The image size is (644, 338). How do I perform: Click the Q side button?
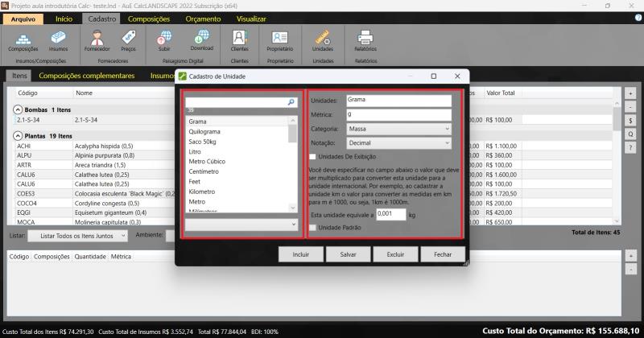(630, 134)
